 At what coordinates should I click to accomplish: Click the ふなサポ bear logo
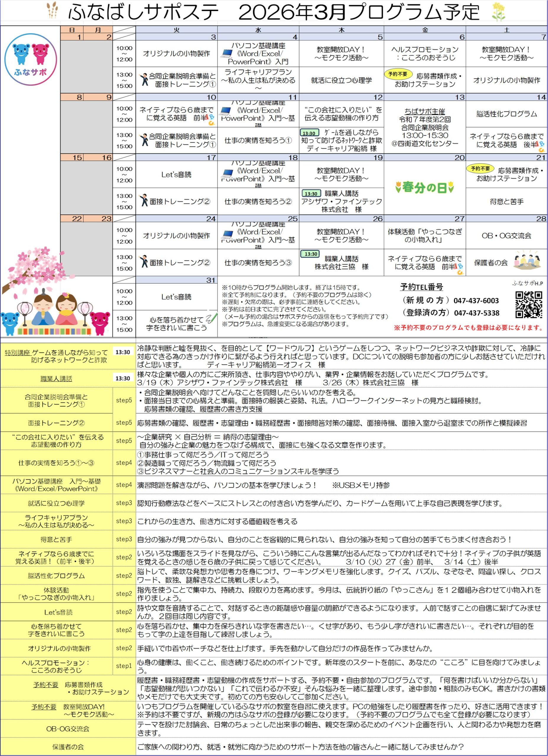30,59
